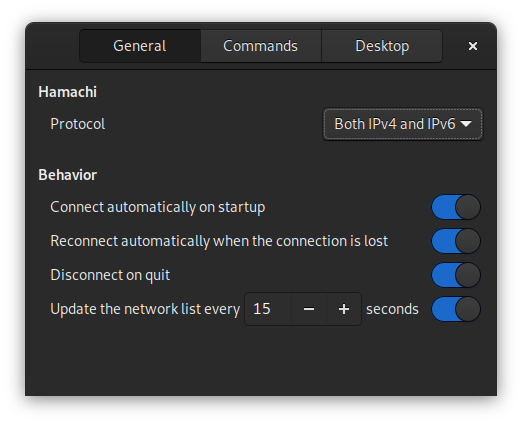The height and width of the screenshot is (424, 522).
Task: Disable Connect automatically on startup switch
Action: tap(456, 207)
